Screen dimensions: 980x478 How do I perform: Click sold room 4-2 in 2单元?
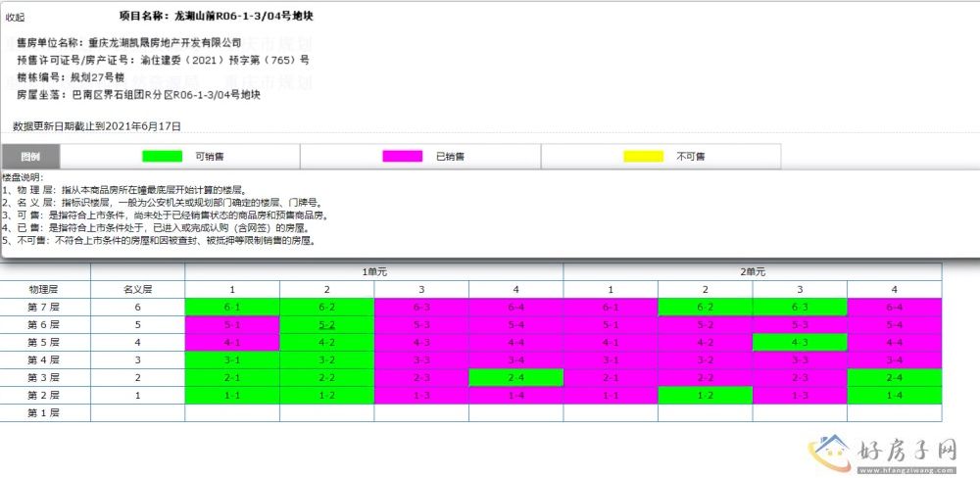click(705, 343)
